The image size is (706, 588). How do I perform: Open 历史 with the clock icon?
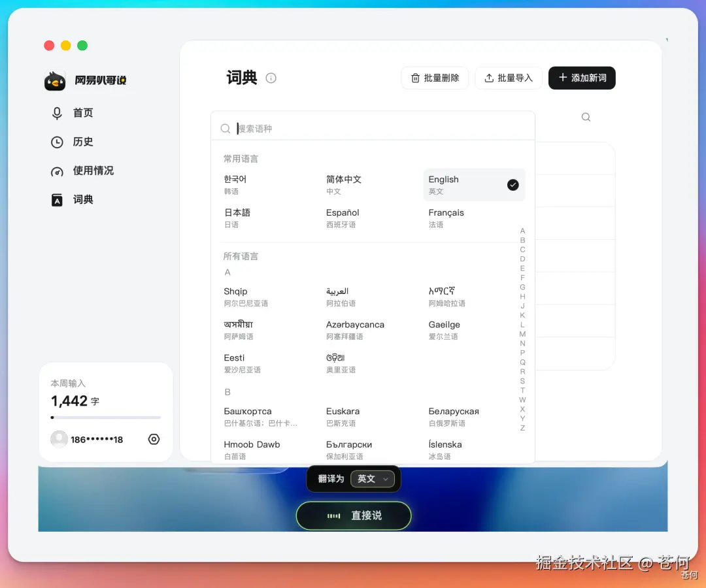(x=73, y=142)
